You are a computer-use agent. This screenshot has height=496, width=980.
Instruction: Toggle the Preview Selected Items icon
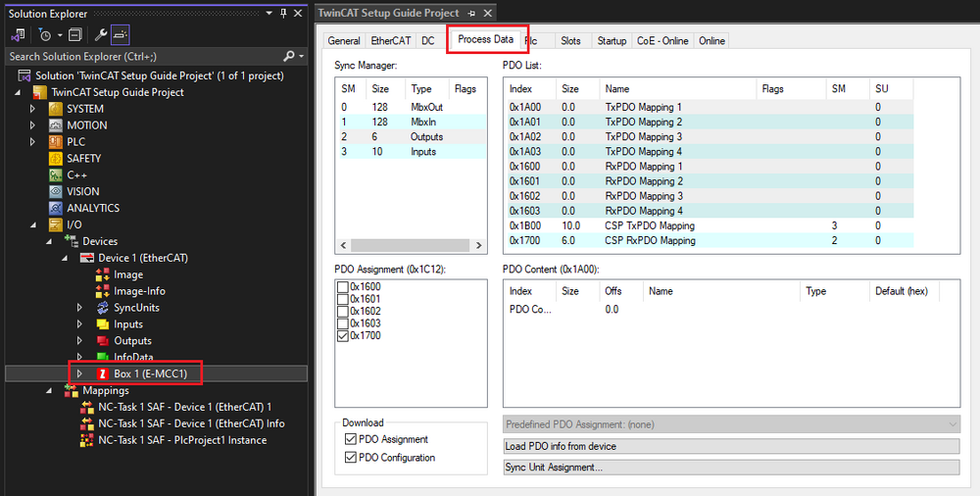tap(121, 35)
